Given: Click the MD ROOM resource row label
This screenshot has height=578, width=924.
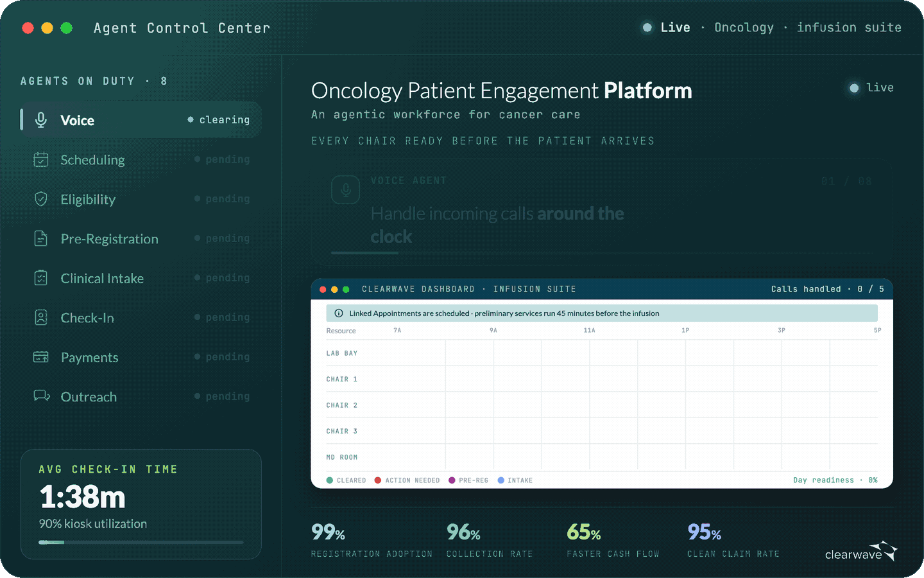Looking at the screenshot, I should tap(341, 457).
